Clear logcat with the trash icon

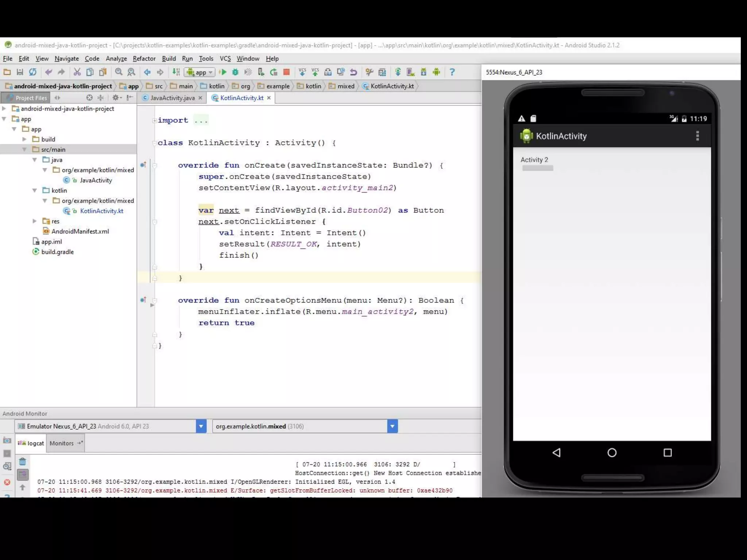pos(23,462)
